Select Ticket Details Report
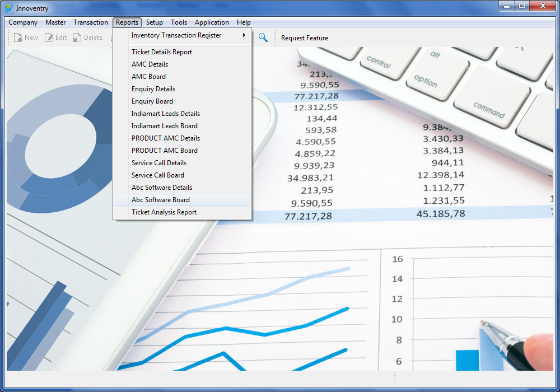Image resolution: width=560 pixels, height=392 pixels. tap(182, 52)
